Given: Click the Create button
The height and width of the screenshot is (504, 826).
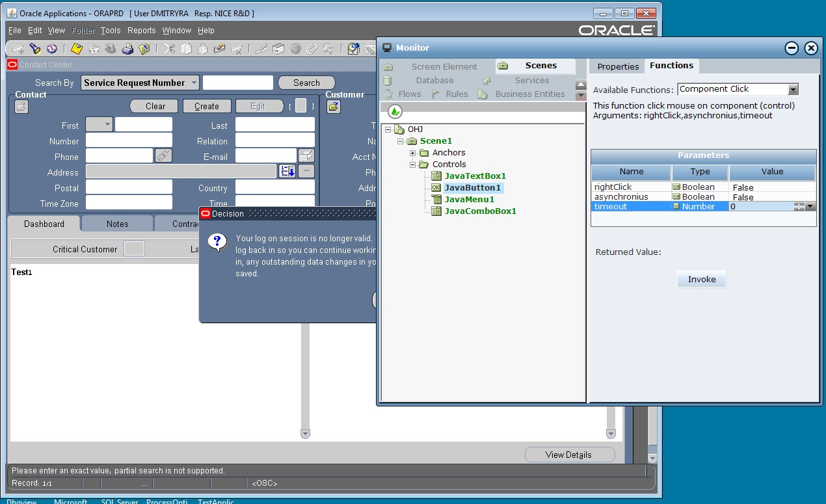Looking at the screenshot, I should pyautogui.click(x=206, y=106).
